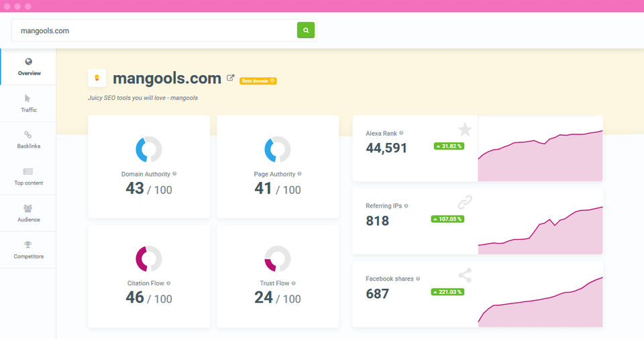Click the Citation Flow score 46
Image resolution: width=644 pixels, height=339 pixels.
click(x=135, y=297)
